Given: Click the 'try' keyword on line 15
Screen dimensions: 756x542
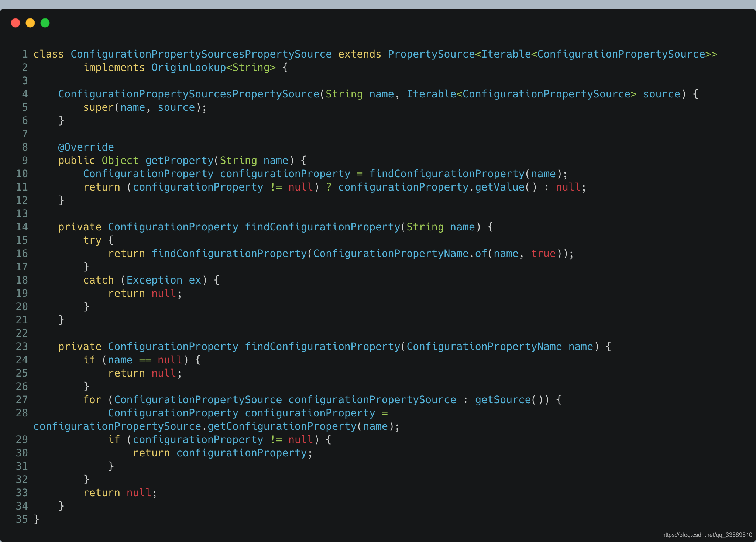Looking at the screenshot, I should (92, 240).
